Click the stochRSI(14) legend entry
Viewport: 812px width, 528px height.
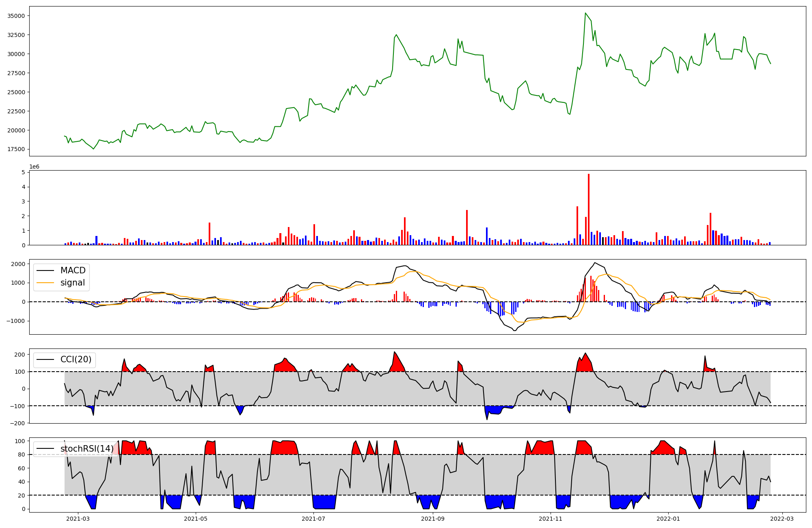[x=86, y=449]
